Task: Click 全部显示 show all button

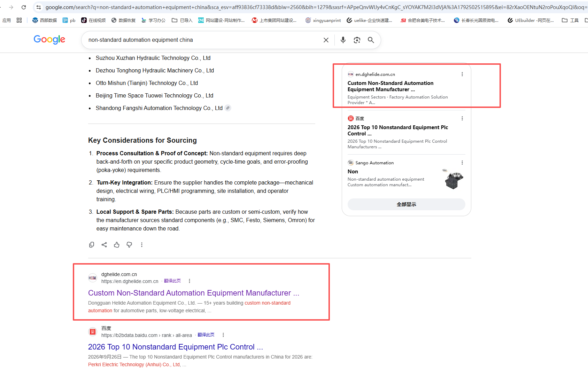Action: click(407, 204)
